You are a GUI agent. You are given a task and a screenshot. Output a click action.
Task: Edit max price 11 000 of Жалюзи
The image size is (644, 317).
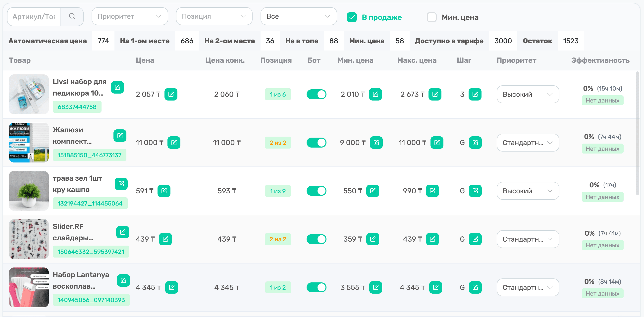tap(437, 143)
